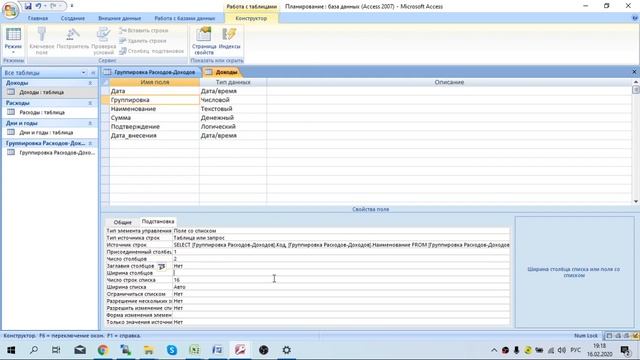The height and width of the screenshot is (360, 640).
Task: Save with the quick access save icon
Action: coord(28,6)
